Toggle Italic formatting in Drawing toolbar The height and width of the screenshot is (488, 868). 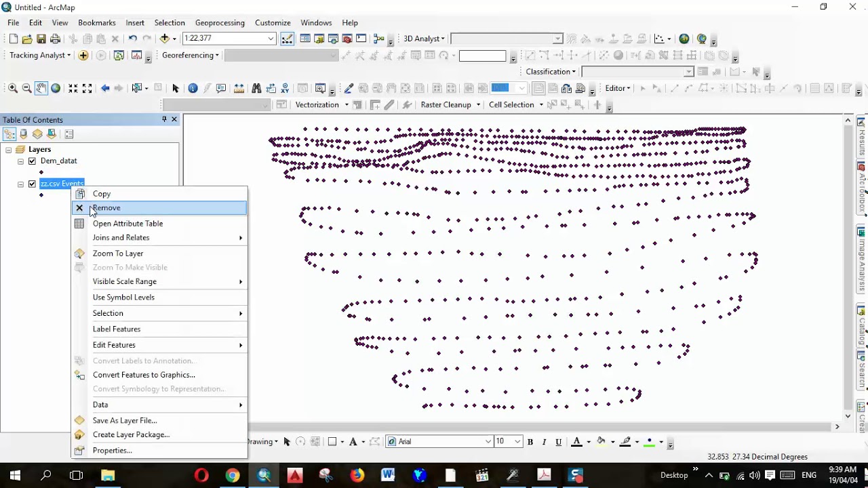pos(544,442)
